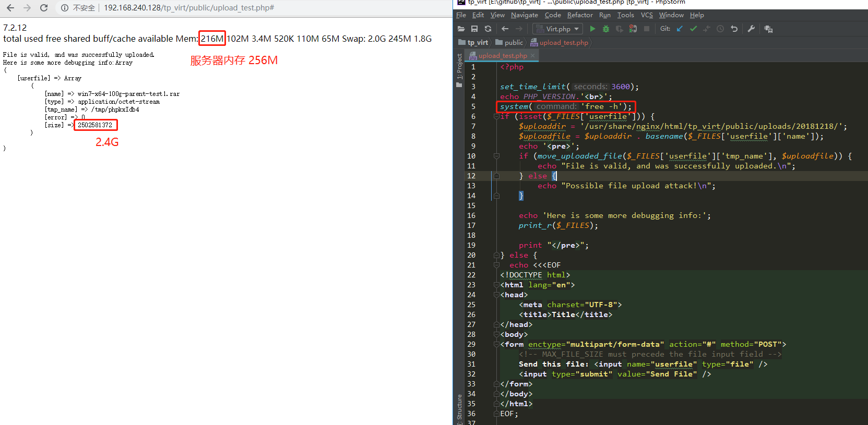Click the site security info icon

pyautogui.click(x=65, y=8)
